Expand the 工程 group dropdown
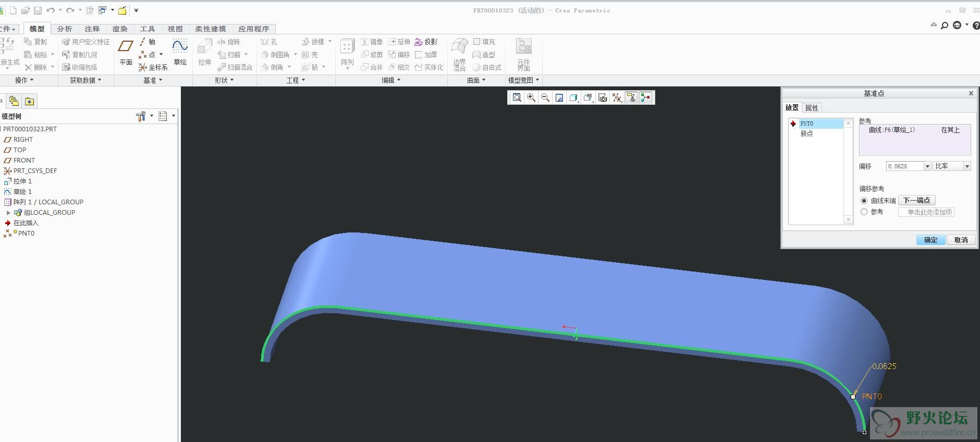 pos(296,80)
